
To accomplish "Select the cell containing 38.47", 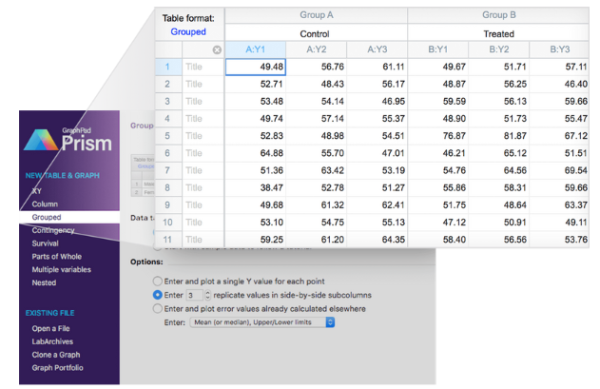I will (x=255, y=188).
